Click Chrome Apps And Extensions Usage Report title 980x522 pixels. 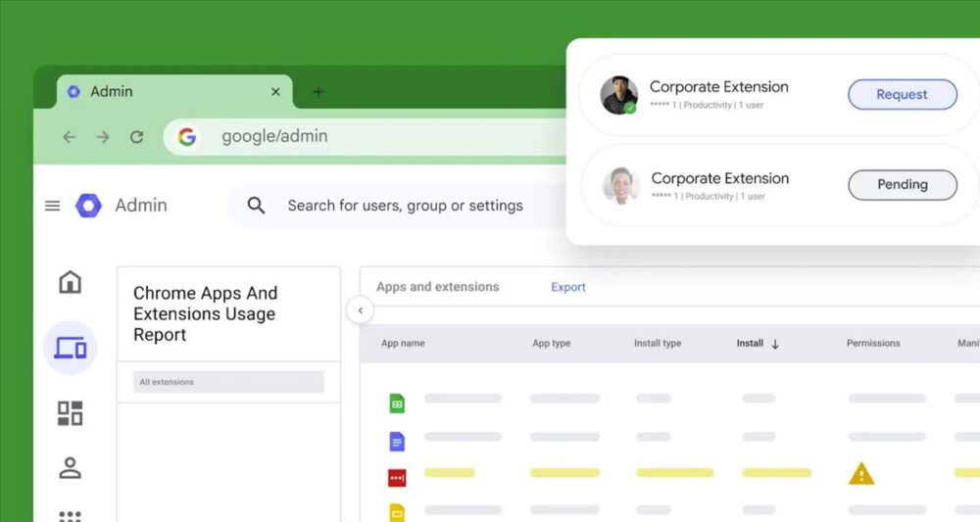205,313
